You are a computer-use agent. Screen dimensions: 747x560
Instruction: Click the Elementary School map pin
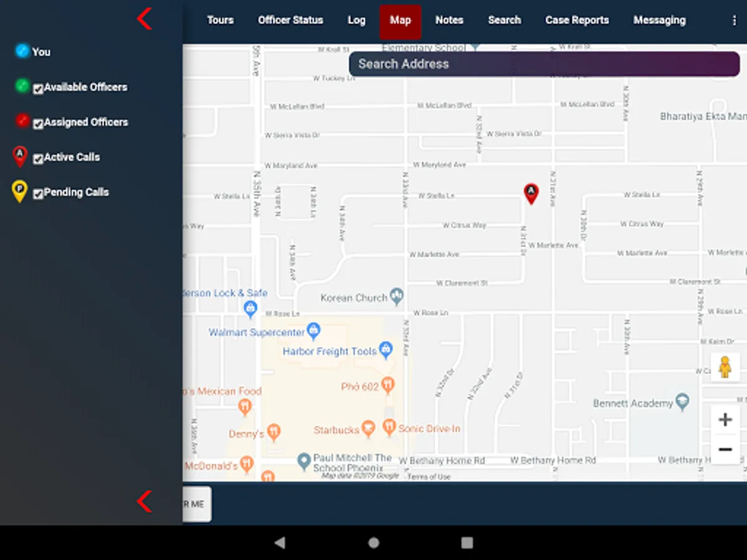[476, 47]
